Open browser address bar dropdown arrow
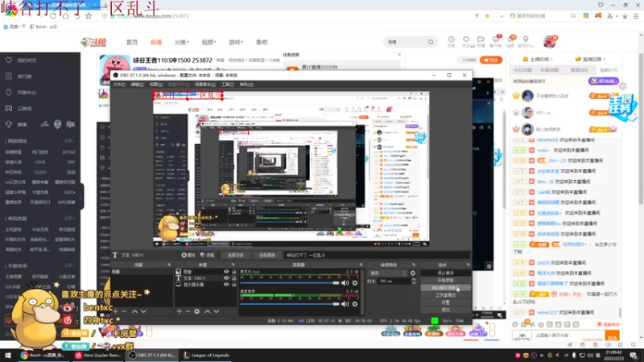This screenshot has height=362, width=644. (x=501, y=16)
